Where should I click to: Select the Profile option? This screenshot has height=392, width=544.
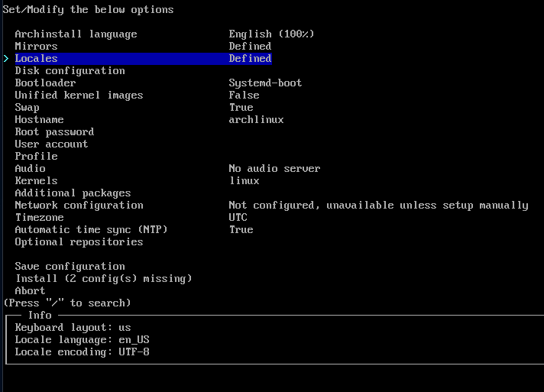pyautogui.click(x=36, y=156)
